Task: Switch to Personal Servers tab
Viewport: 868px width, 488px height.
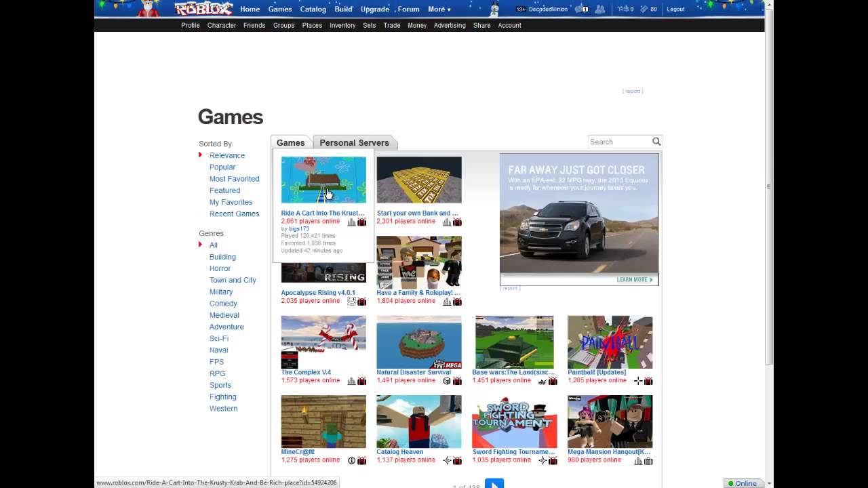Action: point(355,142)
